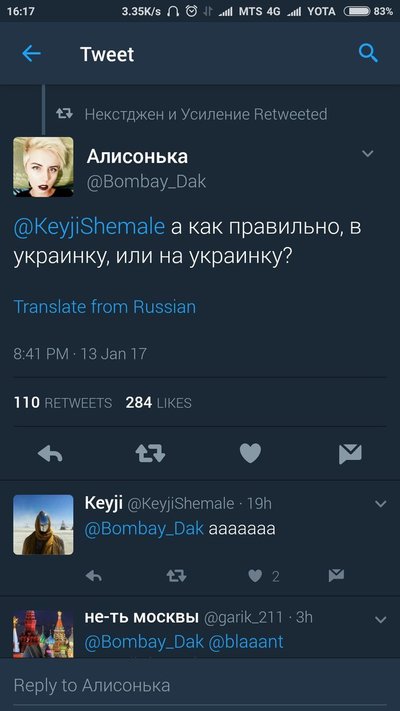Screen dimensions: 400x711
Task: Open Keyji's profile picture
Action: [43, 525]
